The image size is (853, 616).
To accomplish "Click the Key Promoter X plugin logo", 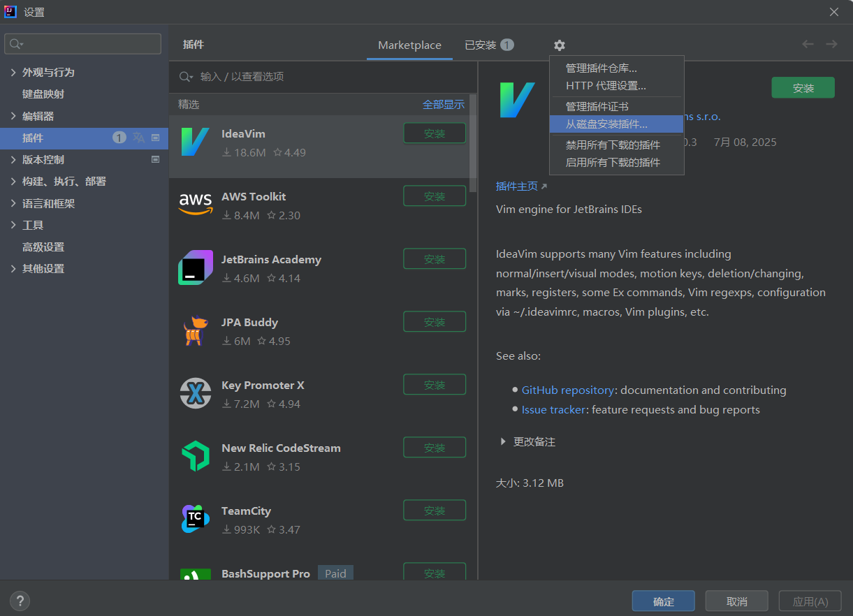I will click(x=195, y=393).
